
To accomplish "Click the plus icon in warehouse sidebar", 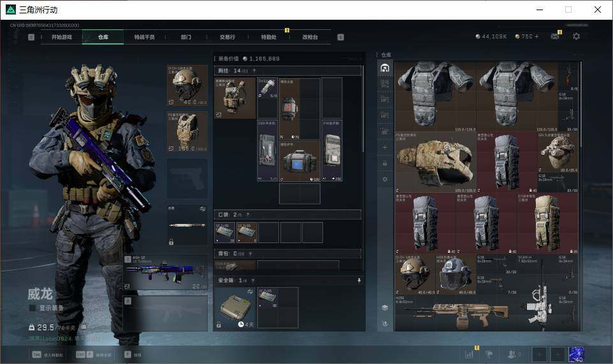I will [x=385, y=147].
